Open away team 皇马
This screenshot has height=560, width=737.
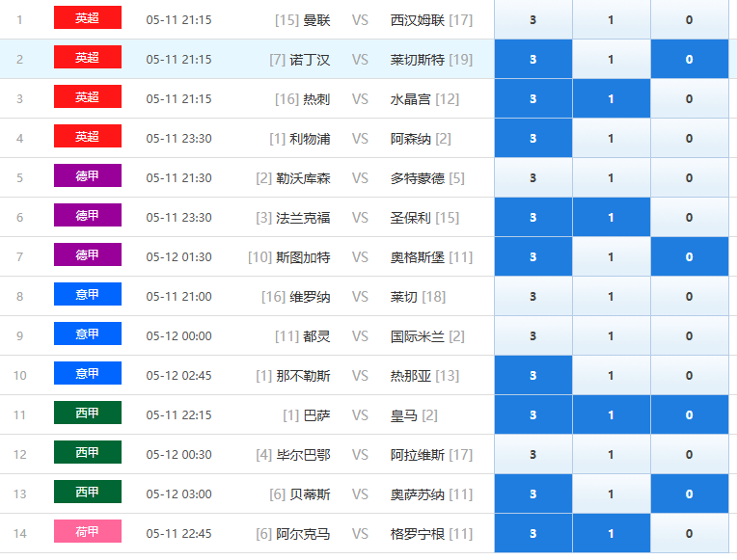[x=404, y=414]
